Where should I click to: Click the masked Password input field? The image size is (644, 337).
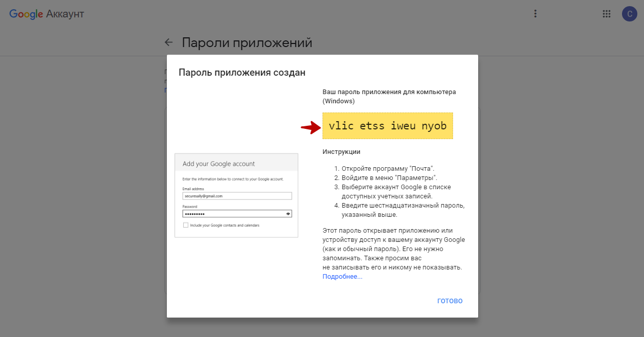click(x=233, y=214)
